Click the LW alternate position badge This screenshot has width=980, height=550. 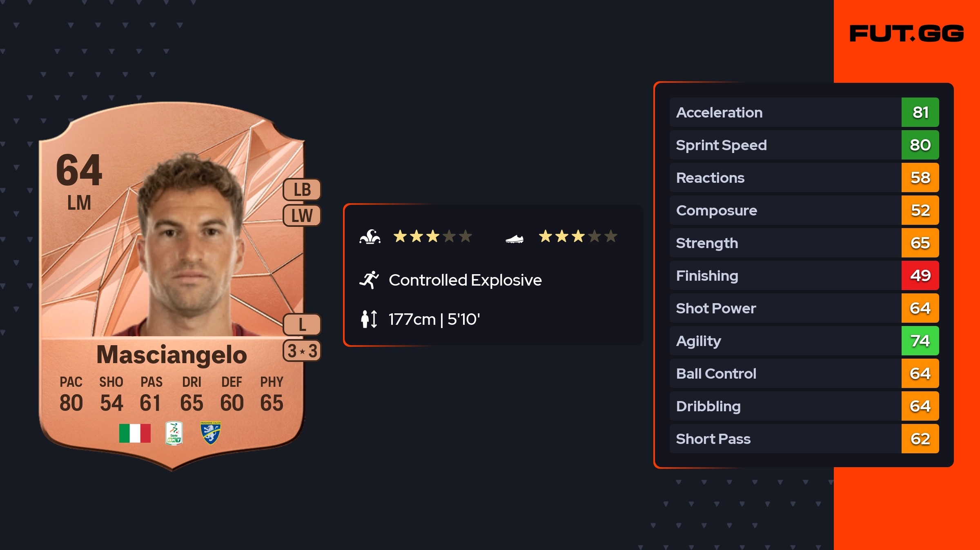pyautogui.click(x=302, y=215)
